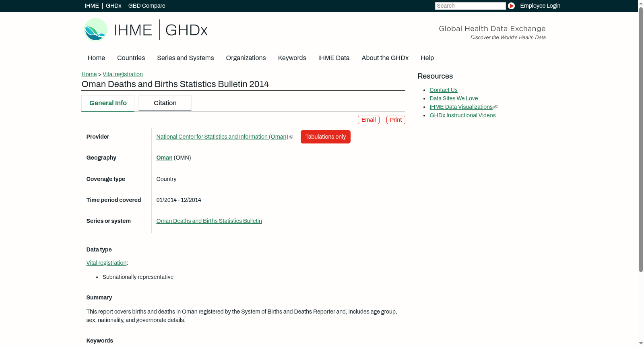The image size is (644, 347).
Task: Open the Data Sites We Love link
Action: point(454,99)
